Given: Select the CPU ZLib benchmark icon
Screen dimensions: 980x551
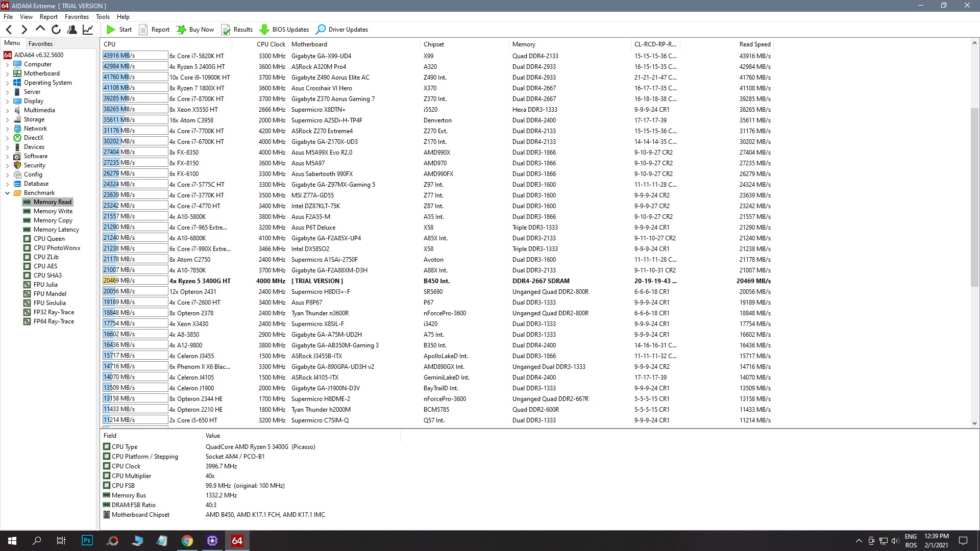Looking at the screenshot, I should 27,257.
